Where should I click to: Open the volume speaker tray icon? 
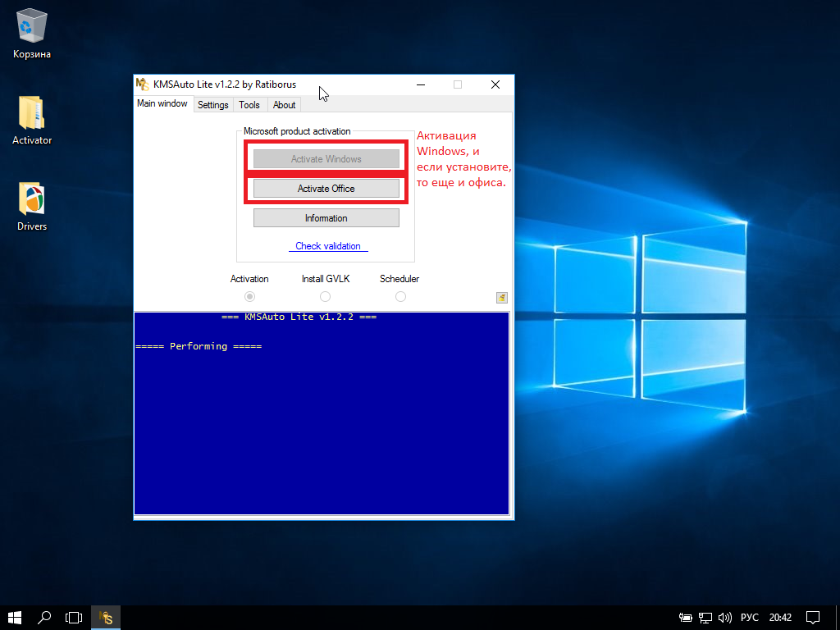(725, 618)
